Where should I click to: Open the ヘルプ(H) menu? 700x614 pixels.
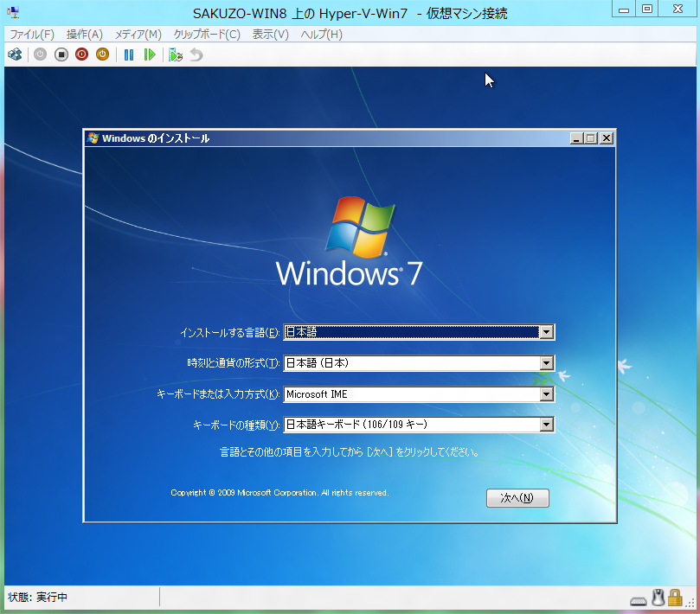[x=321, y=35]
